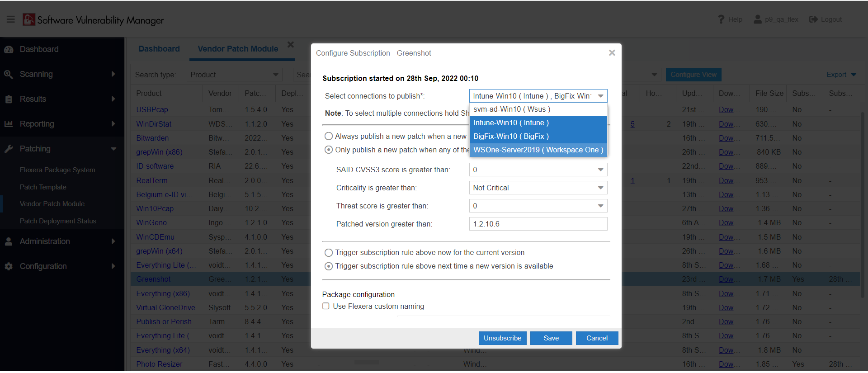Click the Help question mark icon

(721, 19)
